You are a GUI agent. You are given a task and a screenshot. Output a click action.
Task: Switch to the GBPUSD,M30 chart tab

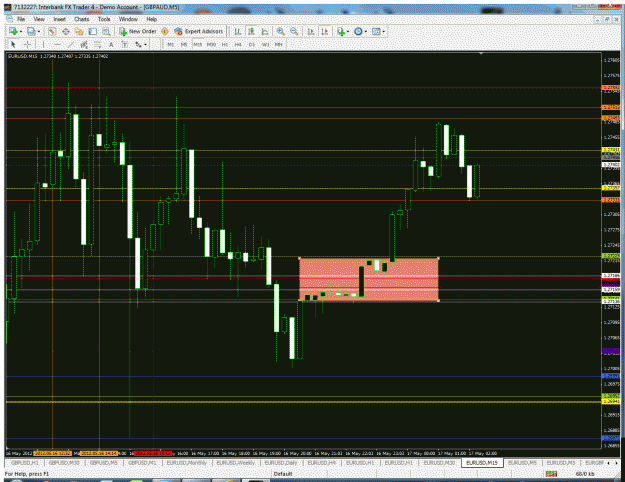pos(64,463)
